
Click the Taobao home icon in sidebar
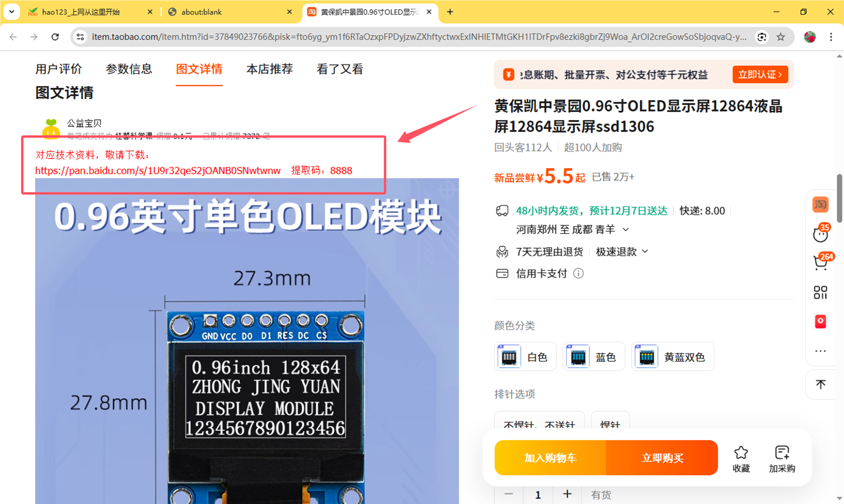[x=820, y=205]
